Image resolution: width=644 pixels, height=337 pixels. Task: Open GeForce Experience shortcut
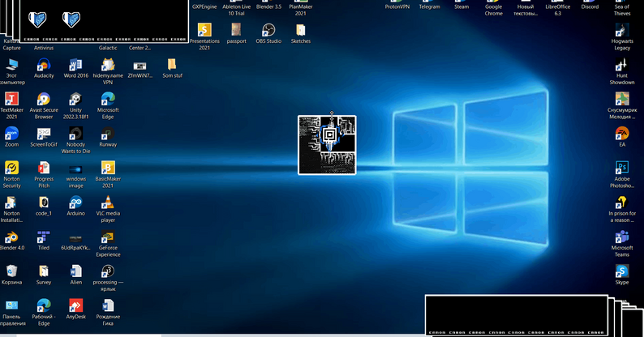point(107,237)
